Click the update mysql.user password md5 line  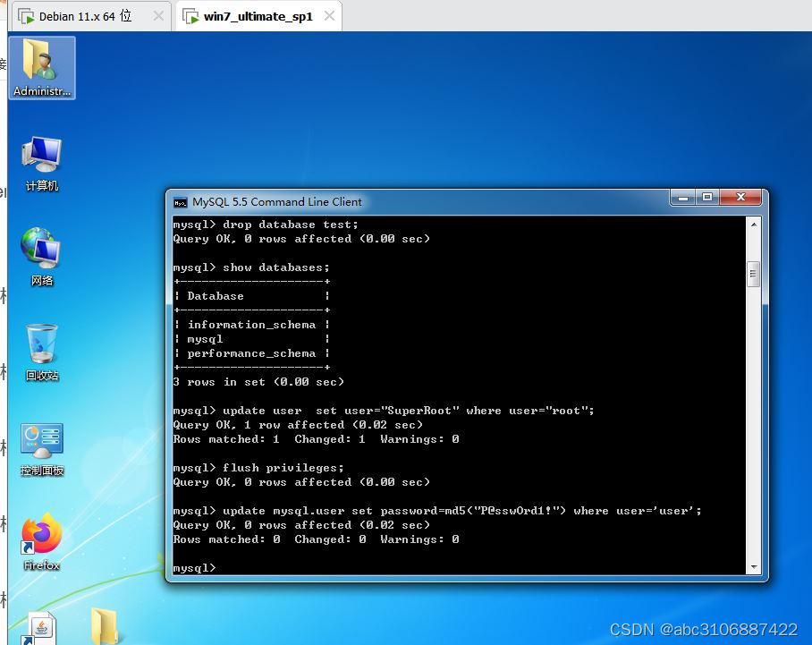pyautogui.click(x=437, y=512)
